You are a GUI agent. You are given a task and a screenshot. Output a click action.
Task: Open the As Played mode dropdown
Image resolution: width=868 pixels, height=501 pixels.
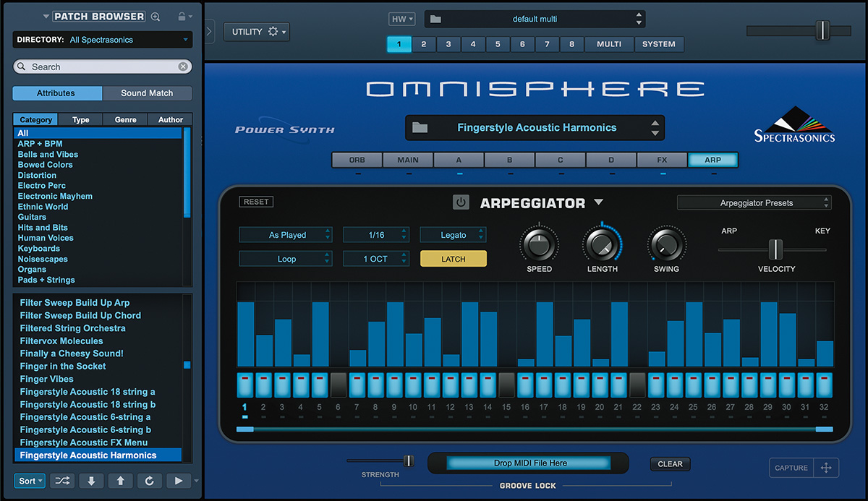[286, 235]
